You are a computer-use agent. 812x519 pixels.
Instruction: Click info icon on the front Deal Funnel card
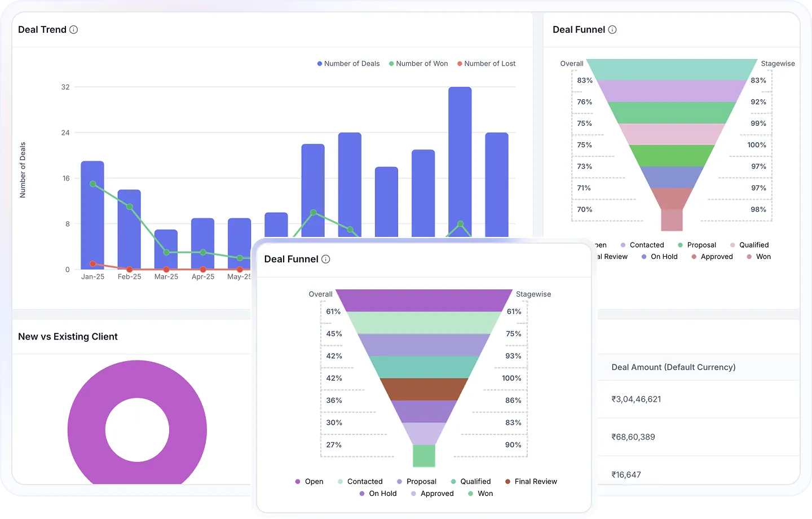325,259
